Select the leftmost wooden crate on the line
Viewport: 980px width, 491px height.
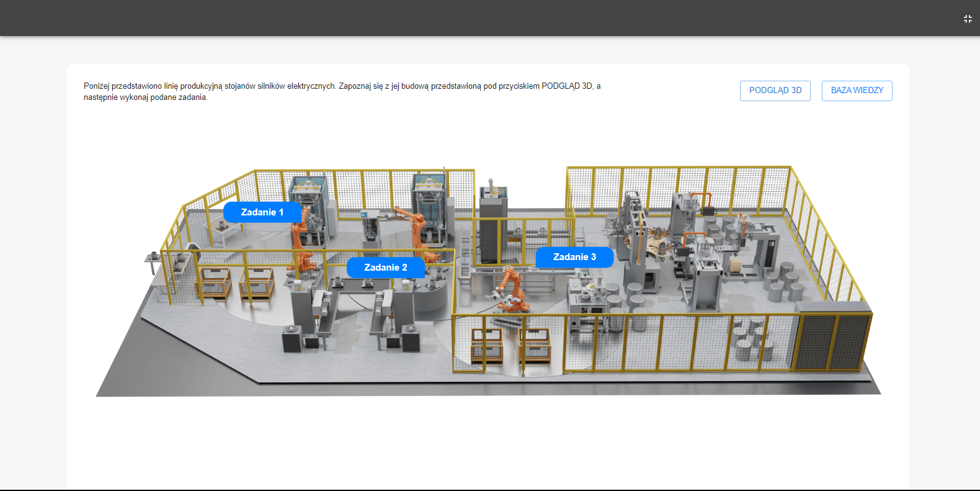coord(214,283)
